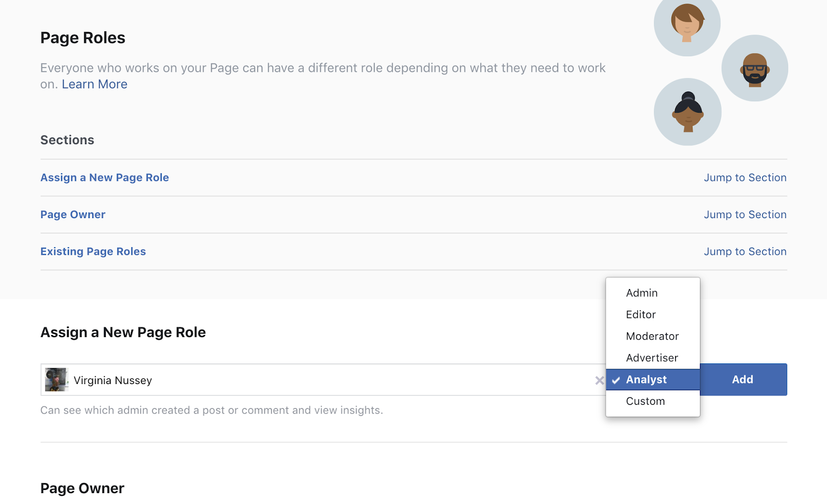Click the checked Analyst role option

647,380
